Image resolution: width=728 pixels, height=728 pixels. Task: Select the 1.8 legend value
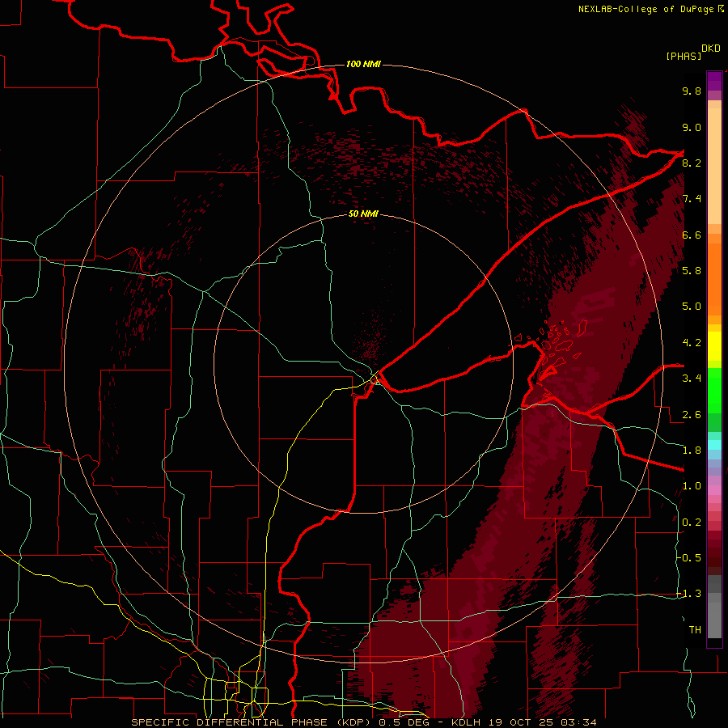(x=692, y=451)
